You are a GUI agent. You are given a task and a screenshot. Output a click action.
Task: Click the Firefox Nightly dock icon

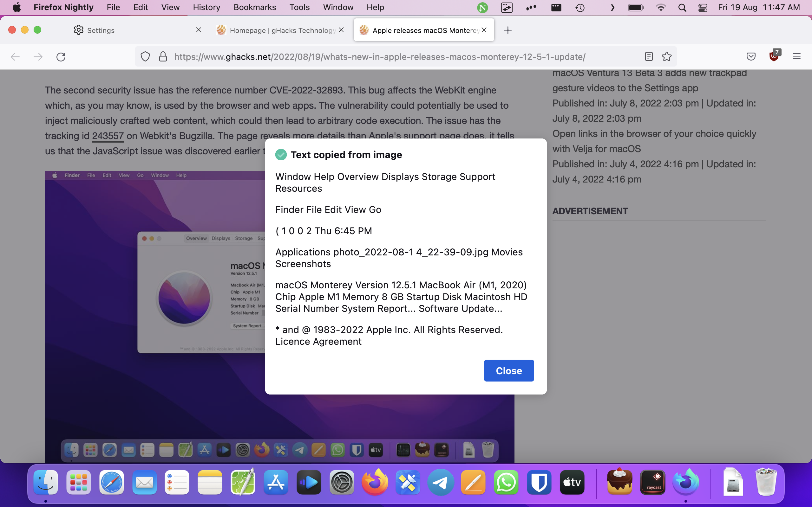coord(686,482)
